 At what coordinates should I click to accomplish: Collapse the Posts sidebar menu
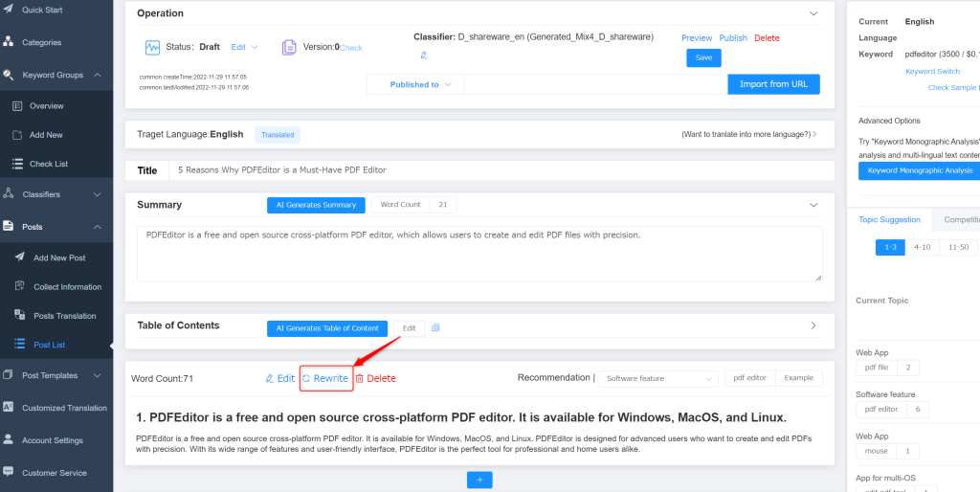point(98,227)
